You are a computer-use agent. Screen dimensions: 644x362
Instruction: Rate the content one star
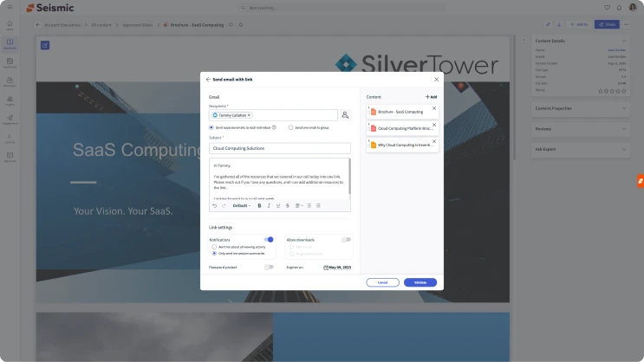[601, 91]
